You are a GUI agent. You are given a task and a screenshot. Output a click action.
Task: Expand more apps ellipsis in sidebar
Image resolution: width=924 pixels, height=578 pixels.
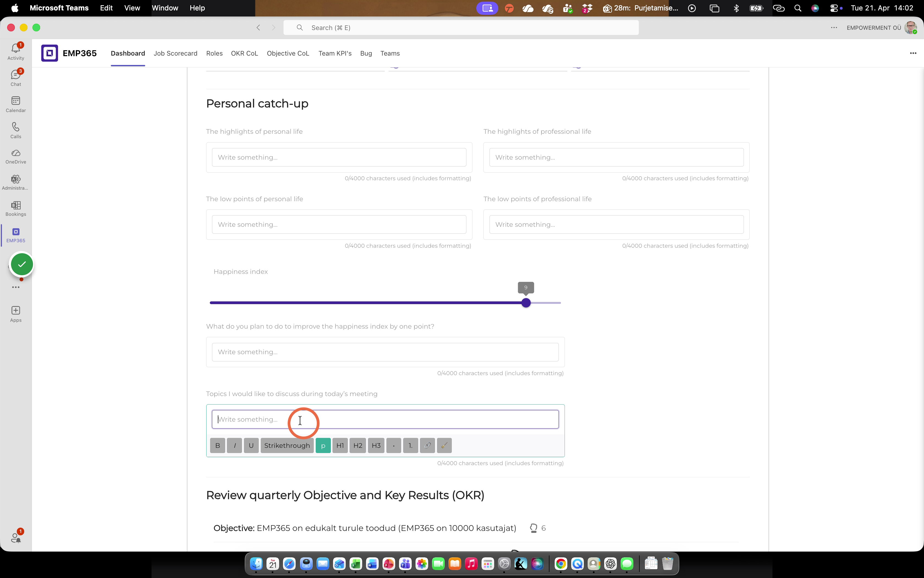click(x=16, y=287)
